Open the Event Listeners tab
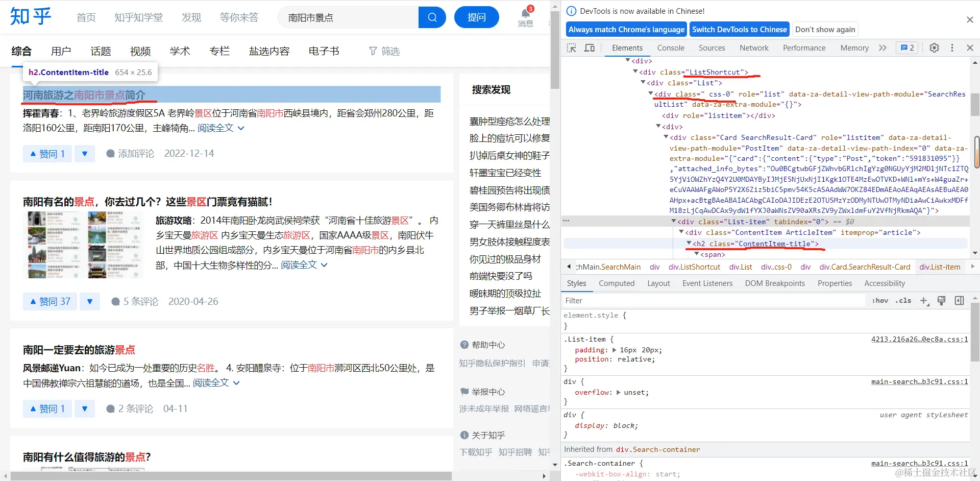This screenshot has width=980, height=481. point(707,283)
